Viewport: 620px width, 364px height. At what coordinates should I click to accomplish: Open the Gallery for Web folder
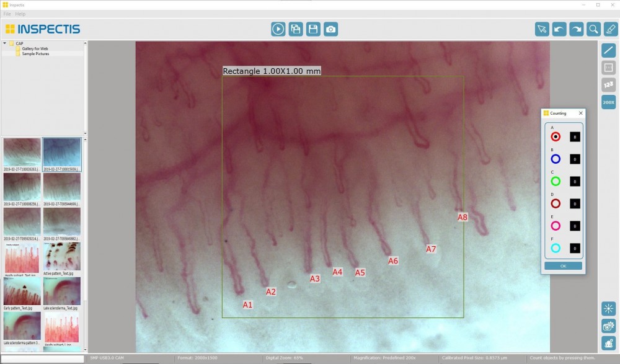[35, 48]
